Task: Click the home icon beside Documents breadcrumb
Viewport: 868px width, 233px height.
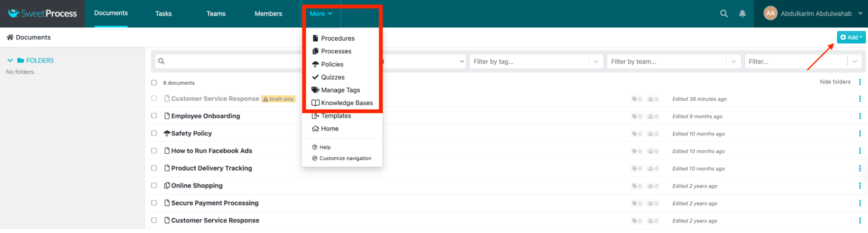Action: point(10,37)
